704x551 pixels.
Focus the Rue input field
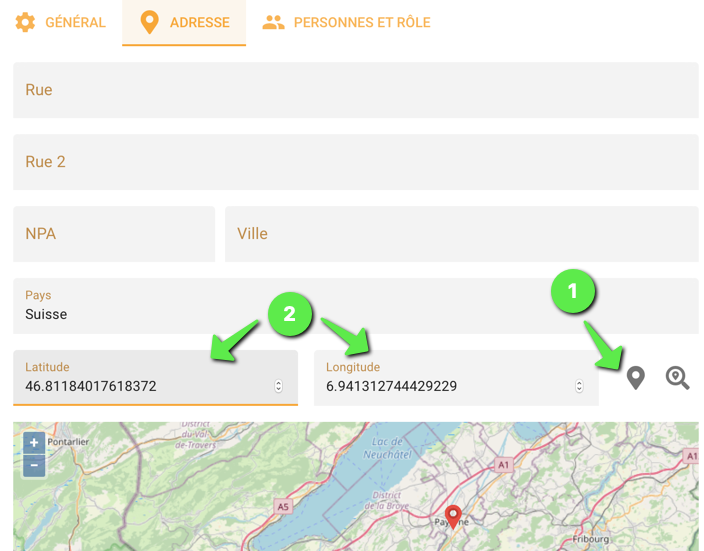tap(355, 90)
